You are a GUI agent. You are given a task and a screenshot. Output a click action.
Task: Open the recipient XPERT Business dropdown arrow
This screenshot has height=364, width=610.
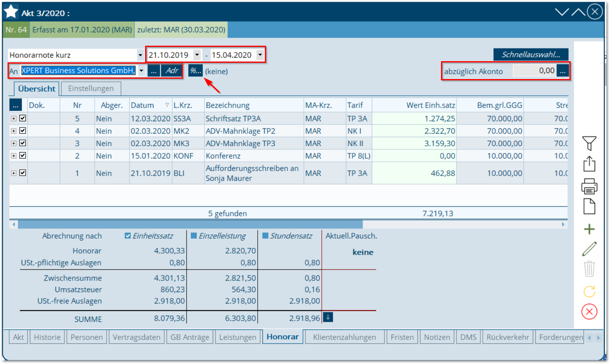pos(141,71)
